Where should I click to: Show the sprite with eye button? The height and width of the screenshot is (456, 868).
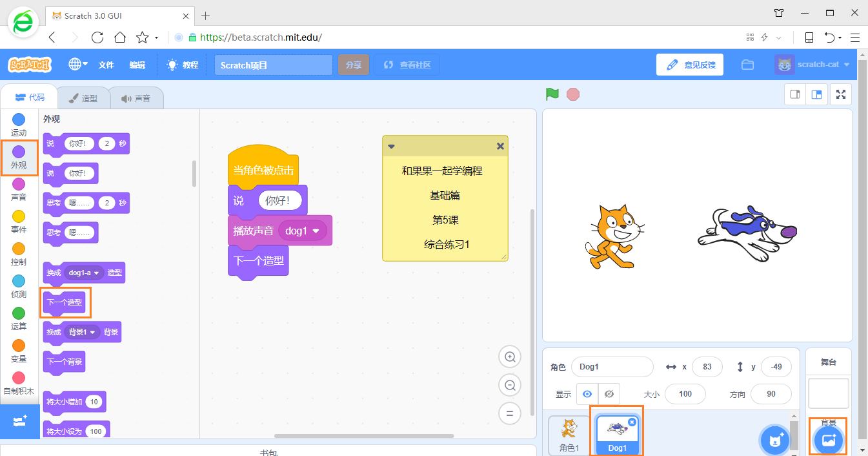click(x=587, y=394)
